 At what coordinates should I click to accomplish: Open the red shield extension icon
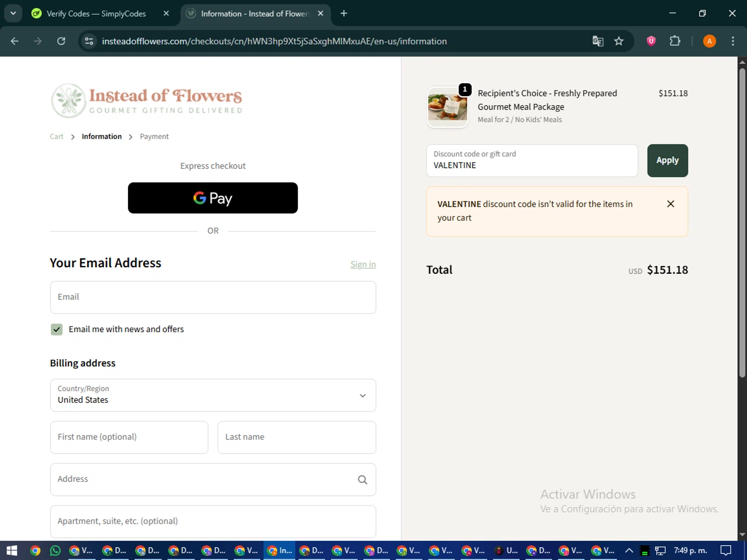651,41
